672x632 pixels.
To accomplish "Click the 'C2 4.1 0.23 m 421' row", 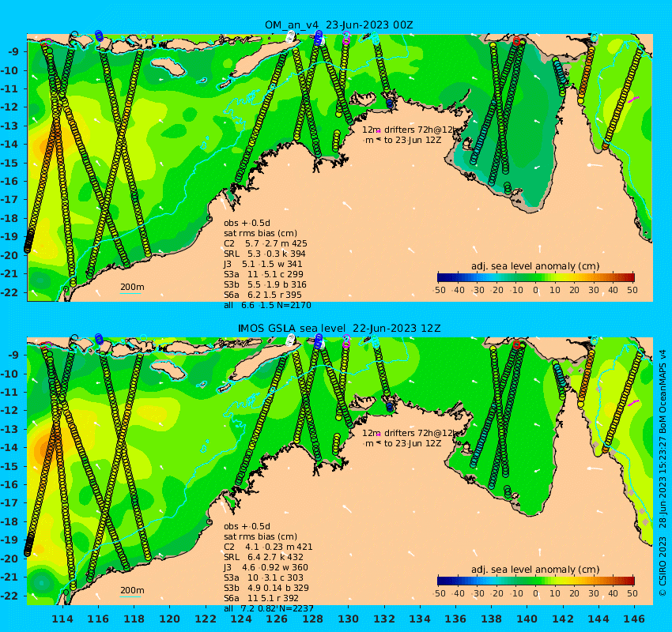I will click(268, 547).
